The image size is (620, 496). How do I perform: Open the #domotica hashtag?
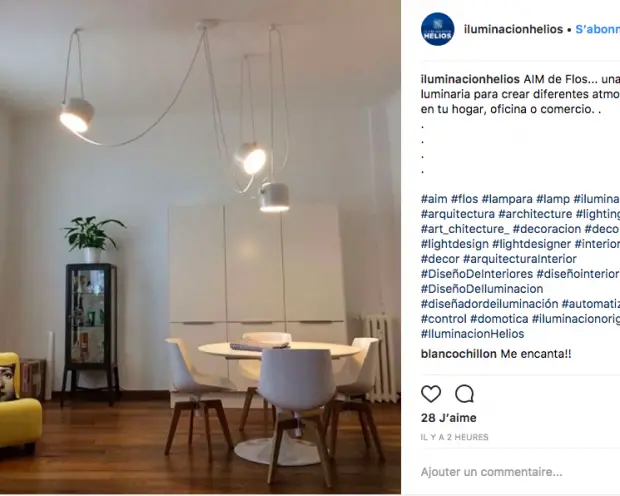499,319
